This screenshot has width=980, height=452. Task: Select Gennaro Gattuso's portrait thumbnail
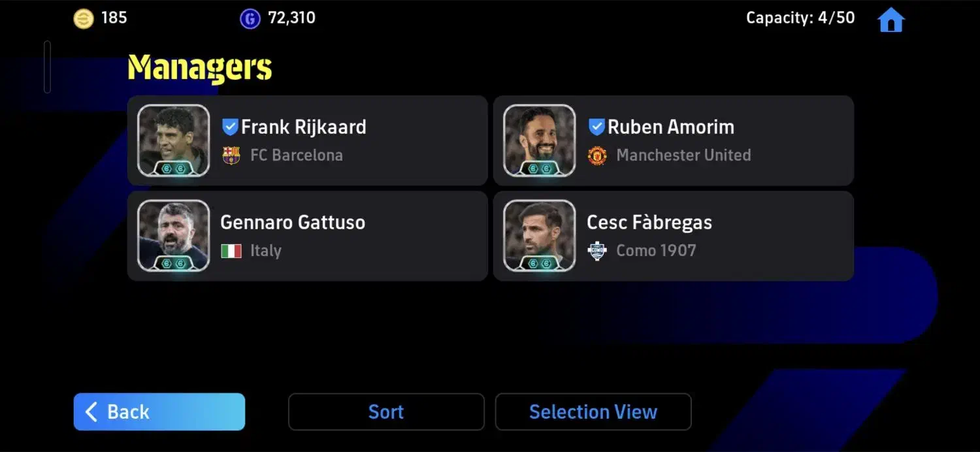coord(174,236)
